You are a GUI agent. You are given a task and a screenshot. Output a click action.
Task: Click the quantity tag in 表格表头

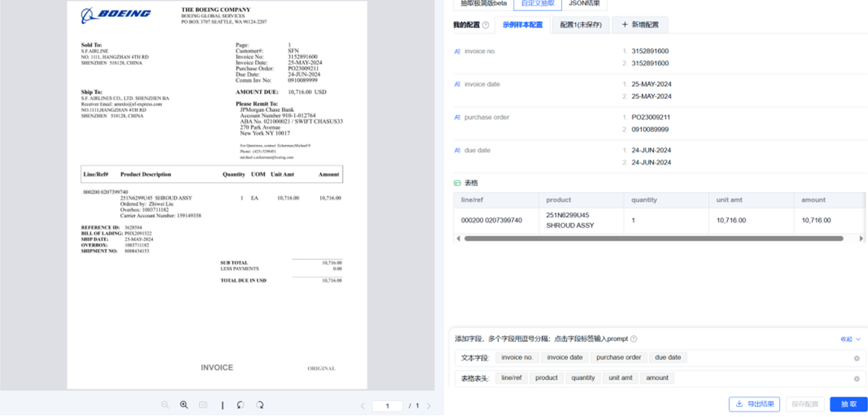583,378
